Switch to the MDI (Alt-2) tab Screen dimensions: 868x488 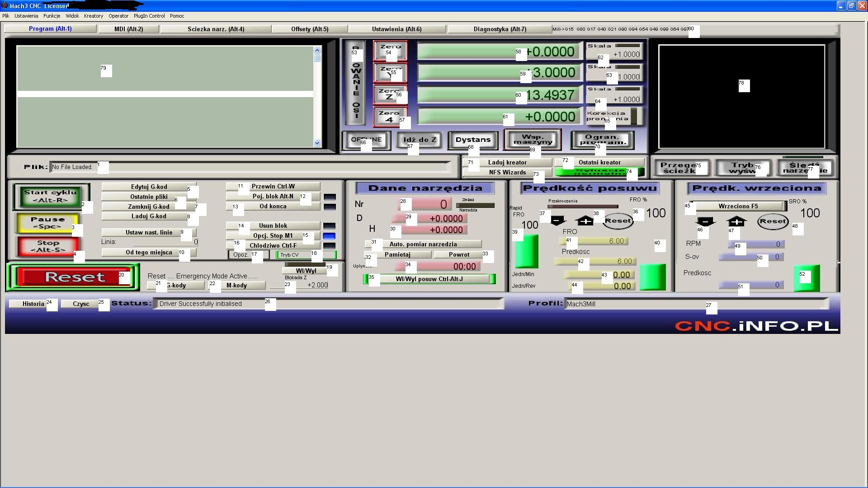tap(129, 29)
